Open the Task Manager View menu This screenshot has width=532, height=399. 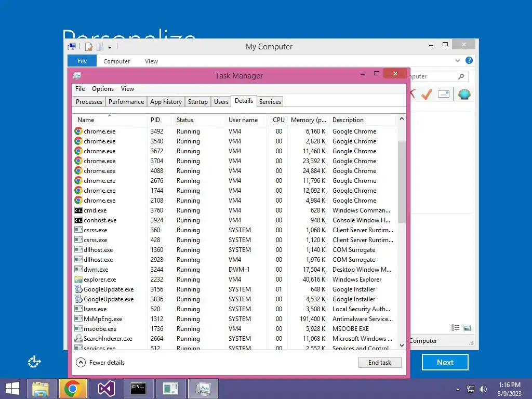[128, 88]
